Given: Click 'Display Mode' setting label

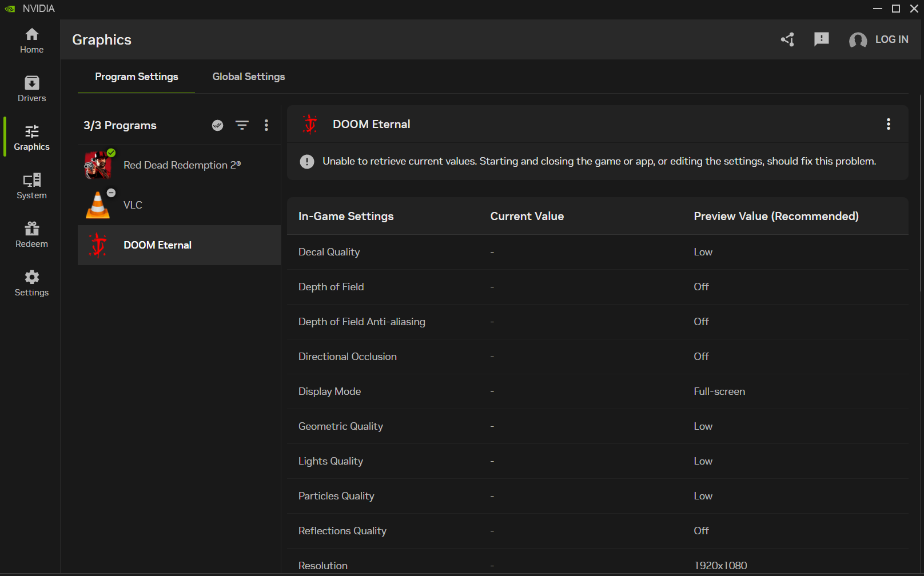Looking at the screenshot, I should coord(329,391).
